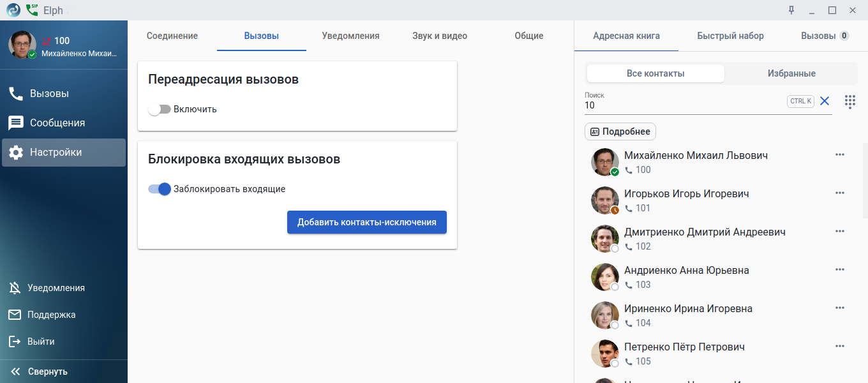The height and width of the screenshot is (383, 868).
Task: Click the Elph logo icon in title bar
Action: [13, 10]
